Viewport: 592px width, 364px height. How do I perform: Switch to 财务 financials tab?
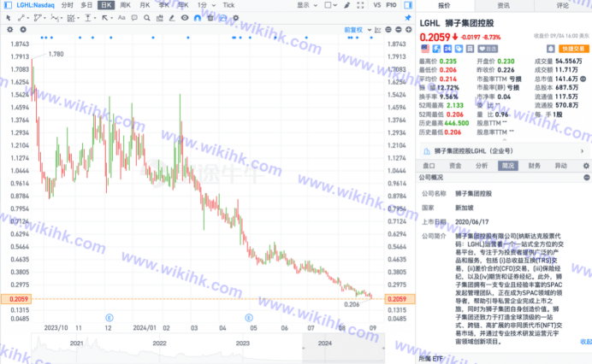[x=534, y=166]
